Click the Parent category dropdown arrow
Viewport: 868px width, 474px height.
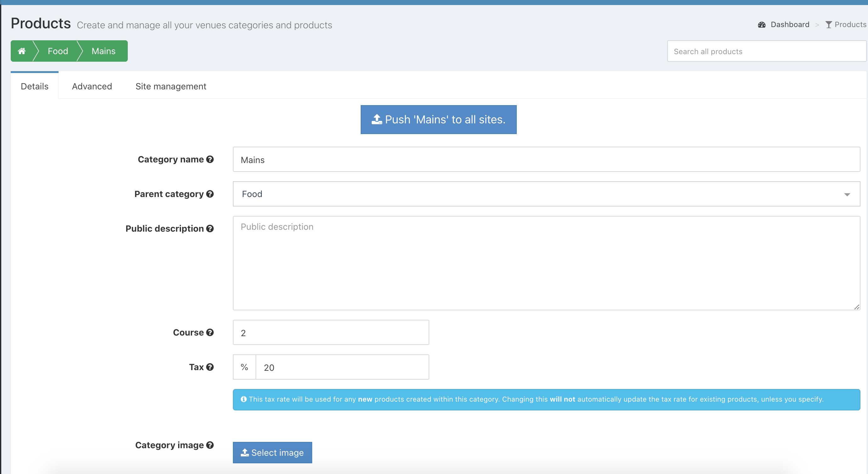[847, 195]
